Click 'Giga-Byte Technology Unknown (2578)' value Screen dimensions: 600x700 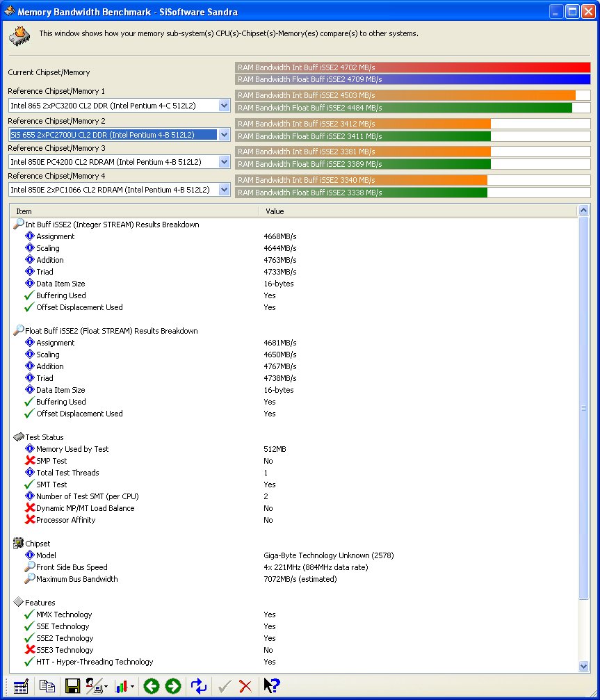pyautogui.click(x=329, y=555)
